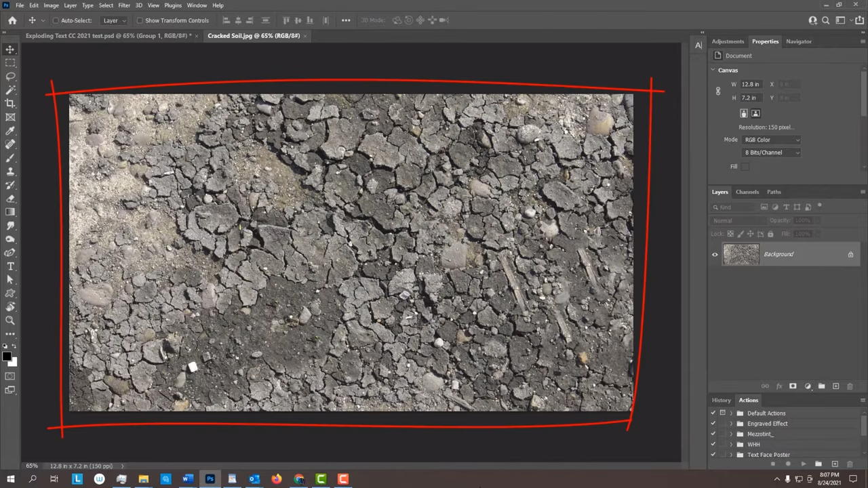This screenshot has width=868, height=488.
Task: Select the Lasso tool
Action: pyautogui.click(x=10, y=76)
